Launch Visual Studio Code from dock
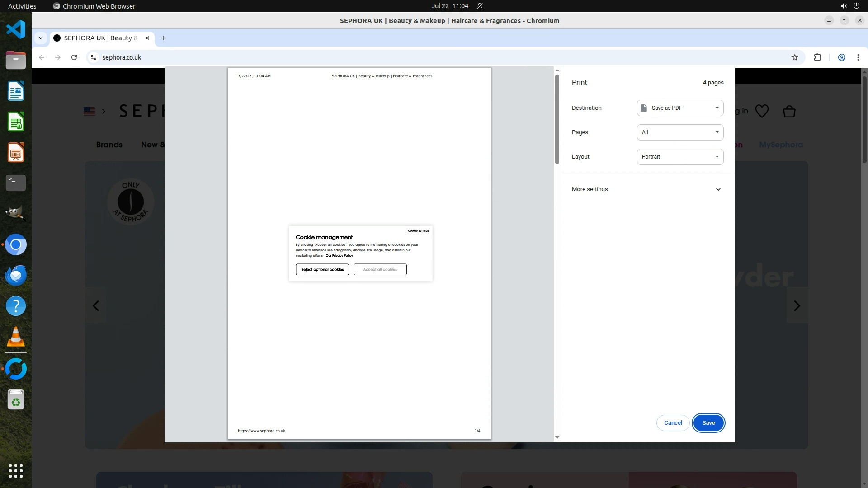The width and height of the screenshot is (868, 488). click(16, 30)
